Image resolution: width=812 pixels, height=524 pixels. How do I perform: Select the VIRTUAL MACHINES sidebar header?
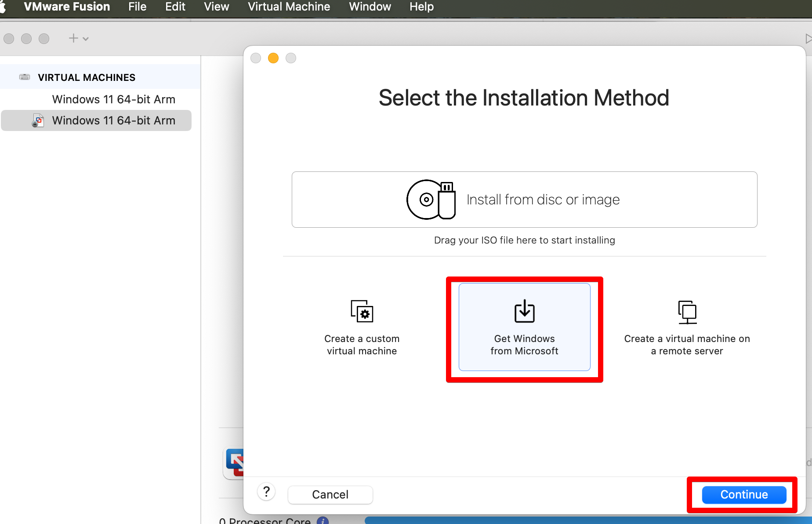100,77
